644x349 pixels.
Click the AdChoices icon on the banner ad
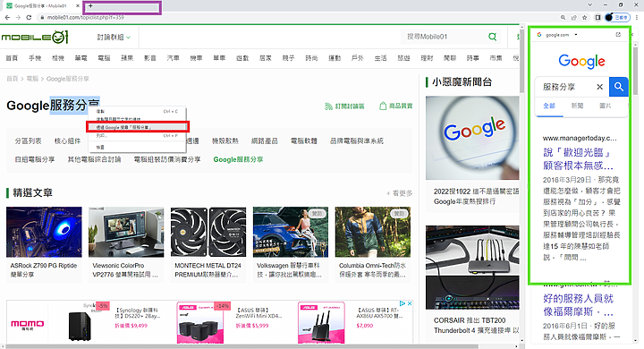pos(402,303)
